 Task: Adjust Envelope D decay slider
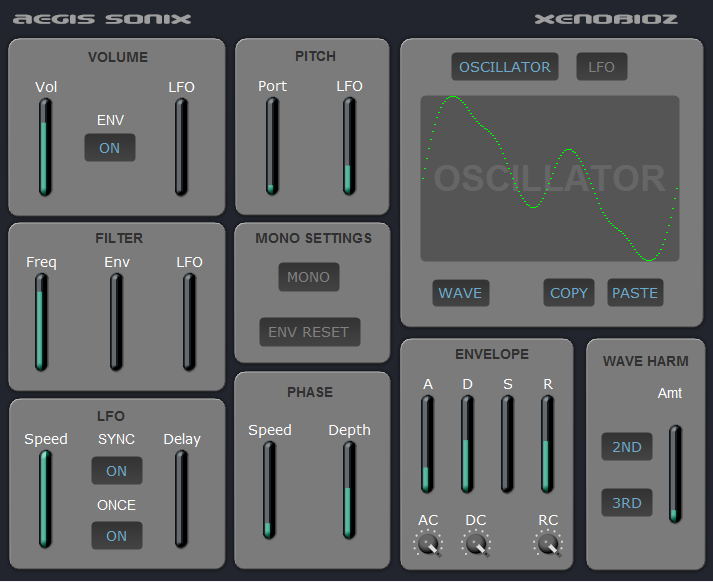(x=467, y=444)
